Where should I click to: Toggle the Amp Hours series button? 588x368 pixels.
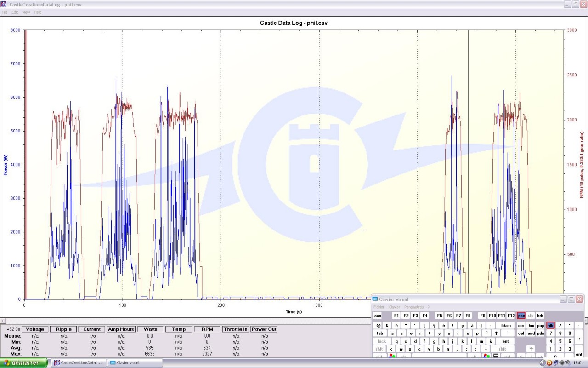(121, 329)
